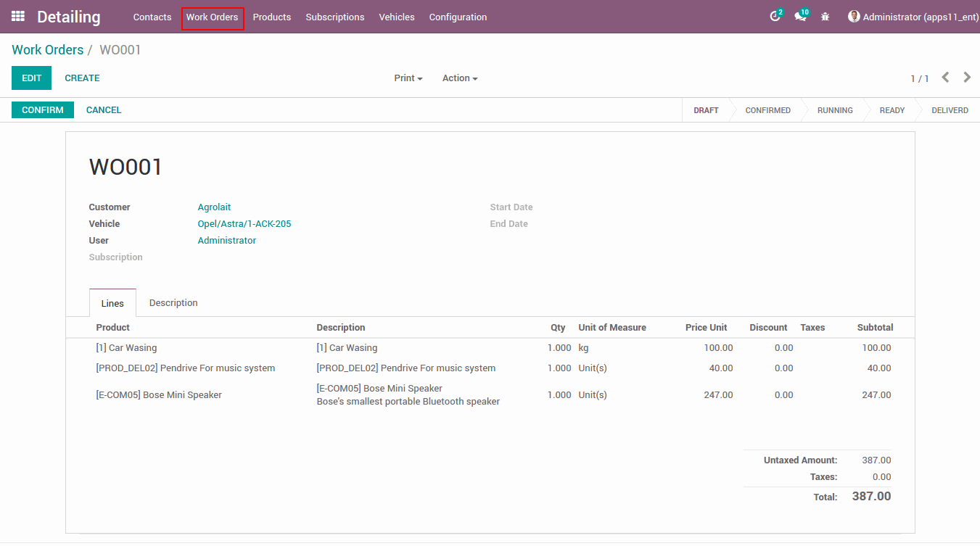
Task: Click the 247.00 price unit cell
Action: 718,395
